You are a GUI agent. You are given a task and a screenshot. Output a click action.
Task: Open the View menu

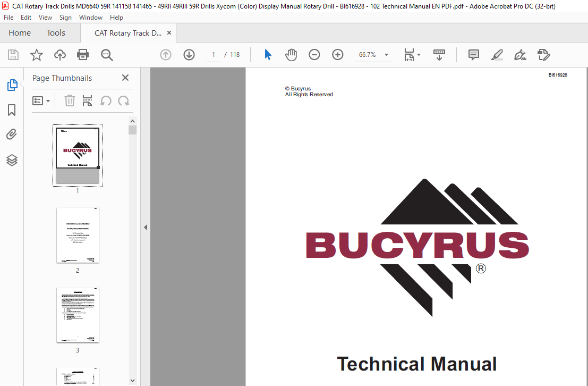[x=45, y=17]
